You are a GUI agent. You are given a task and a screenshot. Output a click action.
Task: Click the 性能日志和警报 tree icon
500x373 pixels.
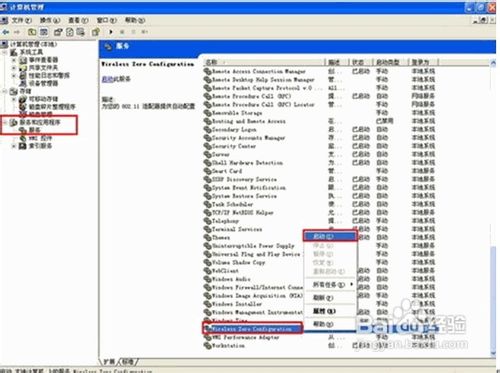(23, 76)
